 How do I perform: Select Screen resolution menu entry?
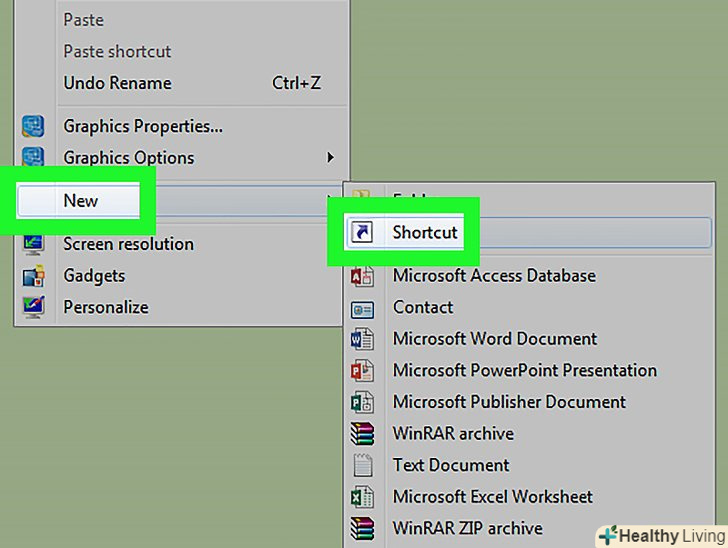point(182,244)
